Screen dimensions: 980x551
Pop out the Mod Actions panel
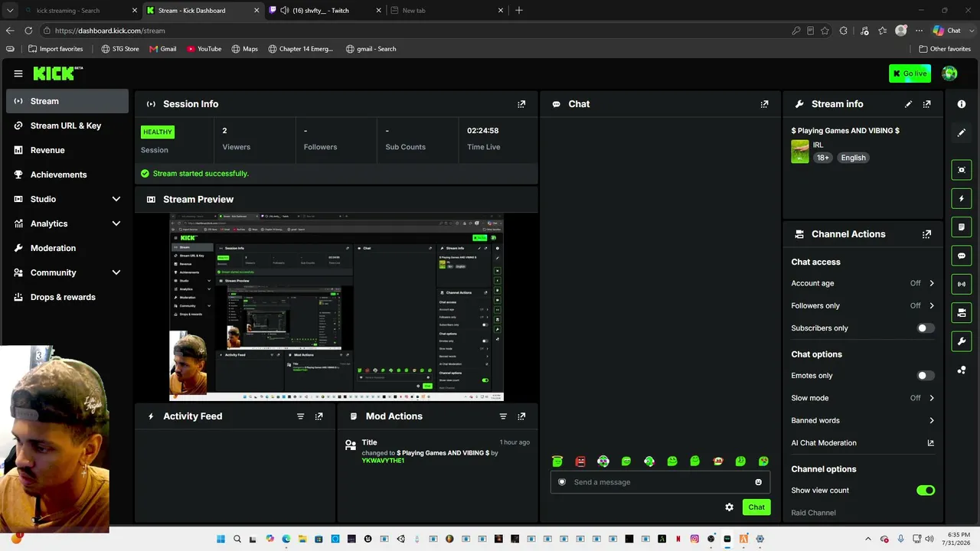point(521,416)
